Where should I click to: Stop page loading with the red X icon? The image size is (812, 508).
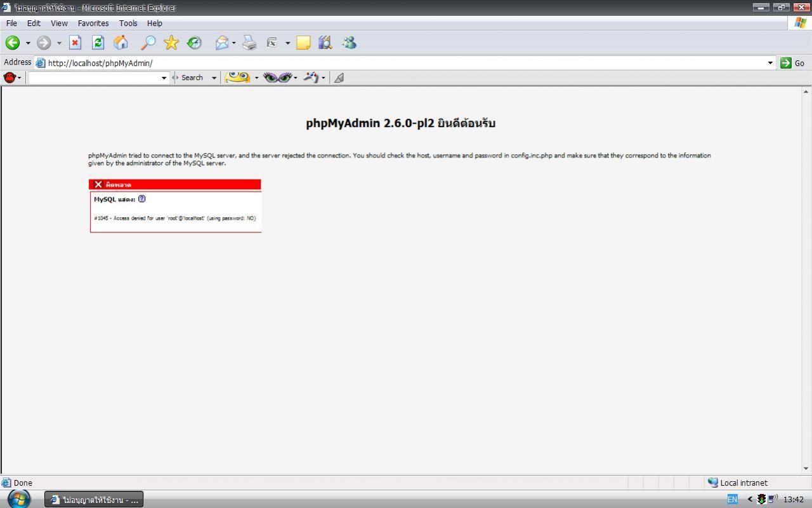(x=75, y=43)
